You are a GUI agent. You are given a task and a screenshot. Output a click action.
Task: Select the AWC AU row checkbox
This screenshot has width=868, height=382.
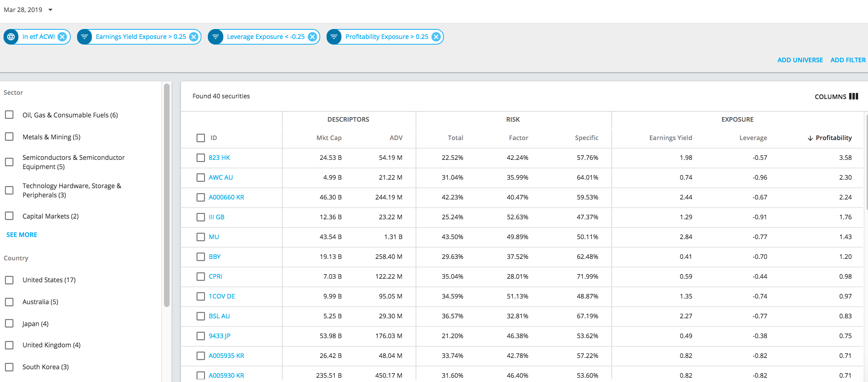[x=201, y=178]
